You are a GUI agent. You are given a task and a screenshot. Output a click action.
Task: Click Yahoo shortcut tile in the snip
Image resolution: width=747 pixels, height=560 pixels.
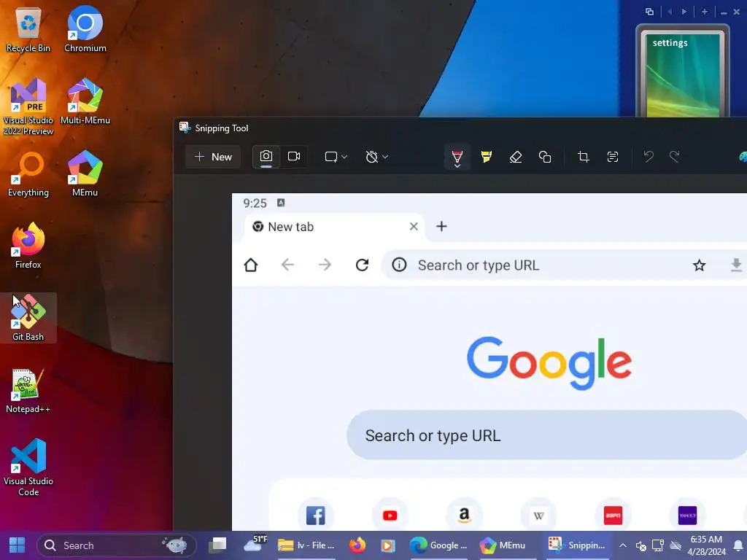(x=687, y=516)
